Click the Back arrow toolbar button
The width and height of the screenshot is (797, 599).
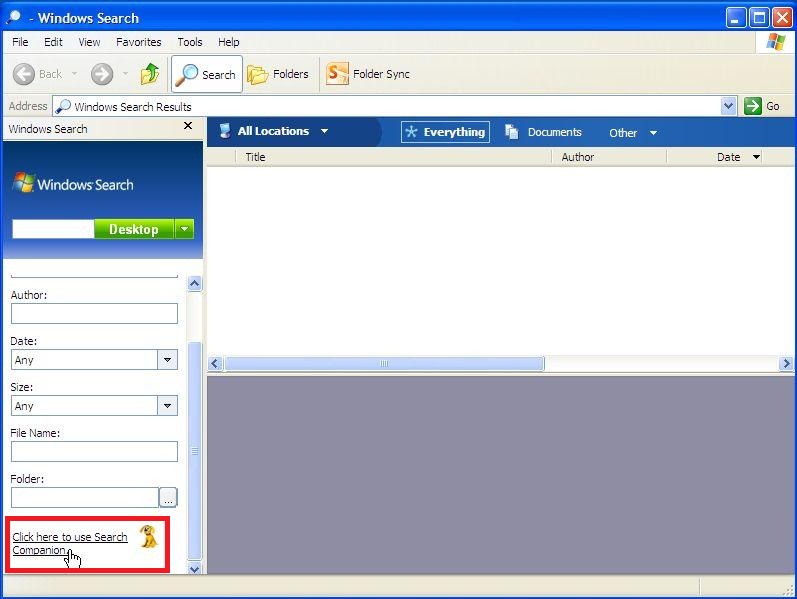click(x=24, y=74)
